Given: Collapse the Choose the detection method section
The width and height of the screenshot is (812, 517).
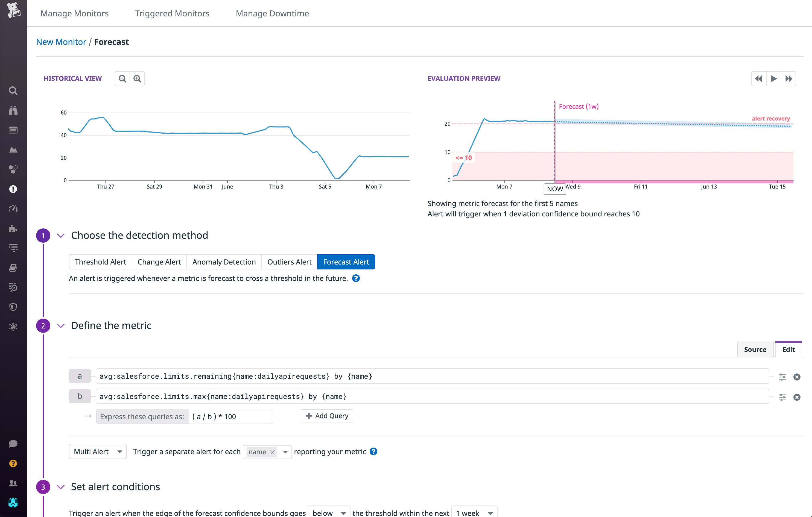Looking at the screenshot, I should click(x=61, y=236).
